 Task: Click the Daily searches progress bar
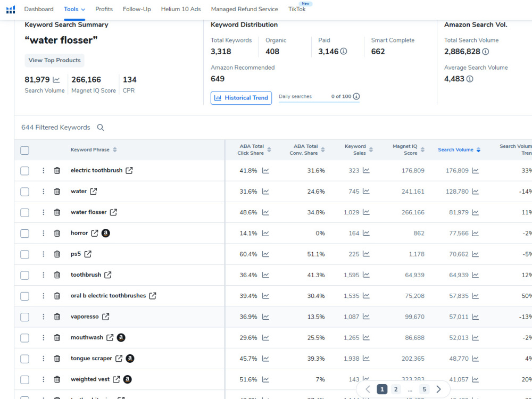point(319,102)
